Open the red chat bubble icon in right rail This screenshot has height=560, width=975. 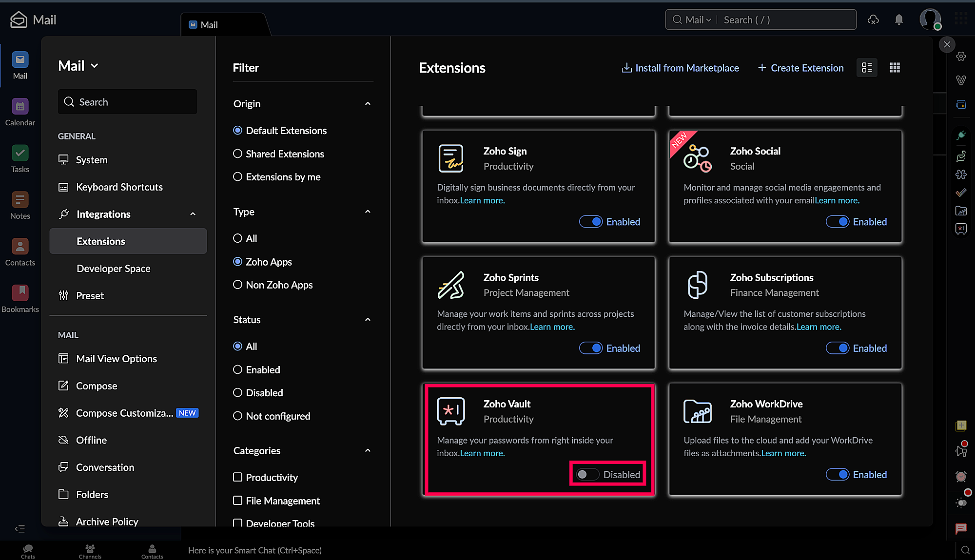click(961, 528)
